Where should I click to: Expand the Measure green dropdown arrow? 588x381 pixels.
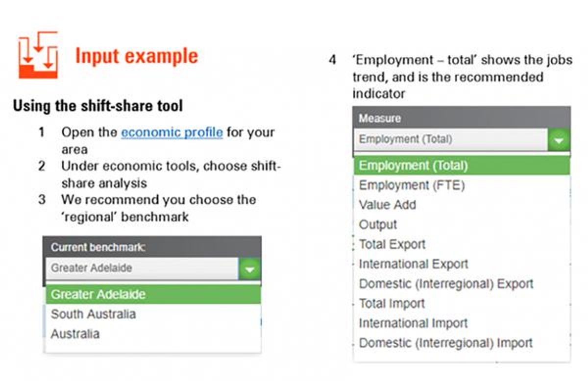(560, 140)
